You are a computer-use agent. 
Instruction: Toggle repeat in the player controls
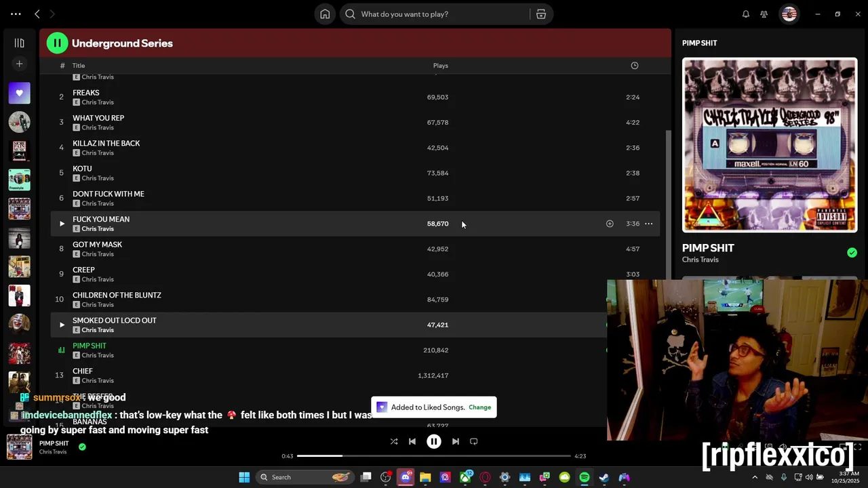[474, 441]
